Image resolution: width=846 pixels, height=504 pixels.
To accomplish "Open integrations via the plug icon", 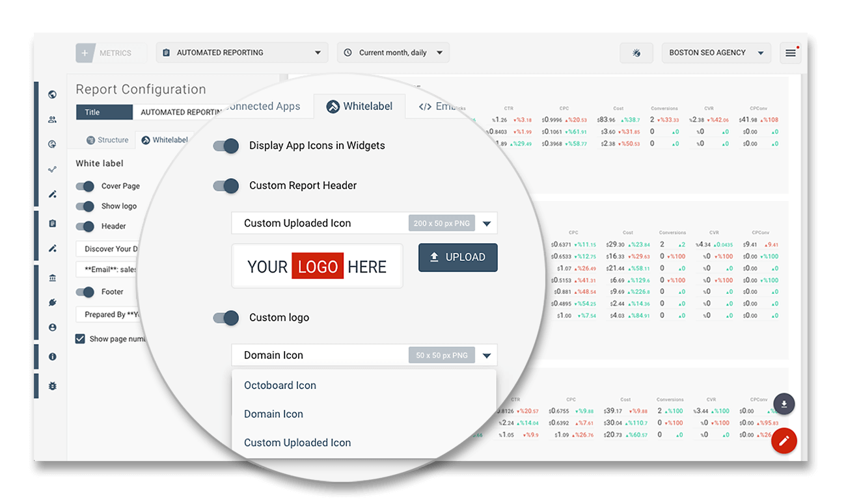I will point(52,302).
